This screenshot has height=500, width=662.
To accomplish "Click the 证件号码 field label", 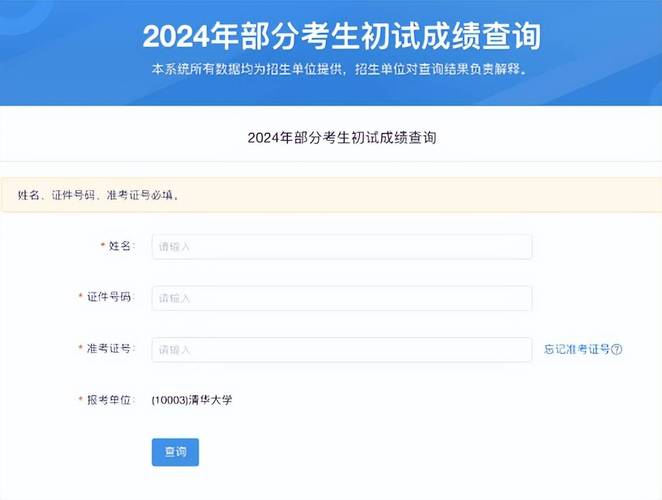I will [110, 297].
